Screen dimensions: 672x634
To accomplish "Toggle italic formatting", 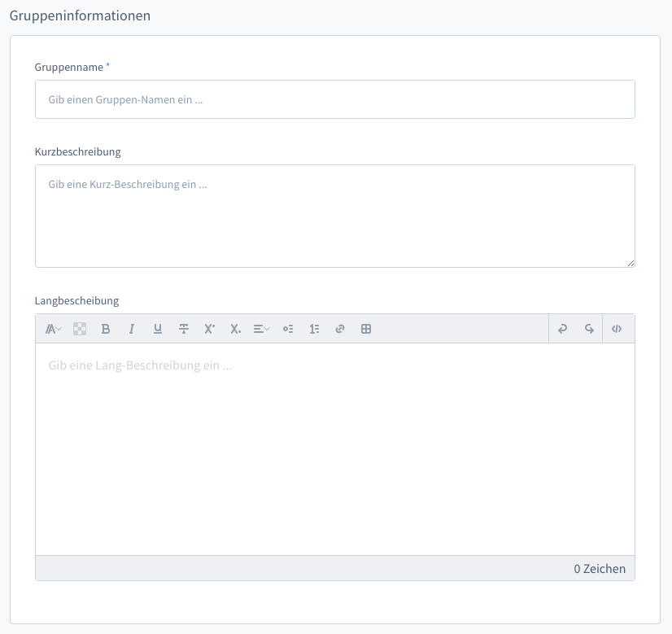I will [x=132, y=329].
